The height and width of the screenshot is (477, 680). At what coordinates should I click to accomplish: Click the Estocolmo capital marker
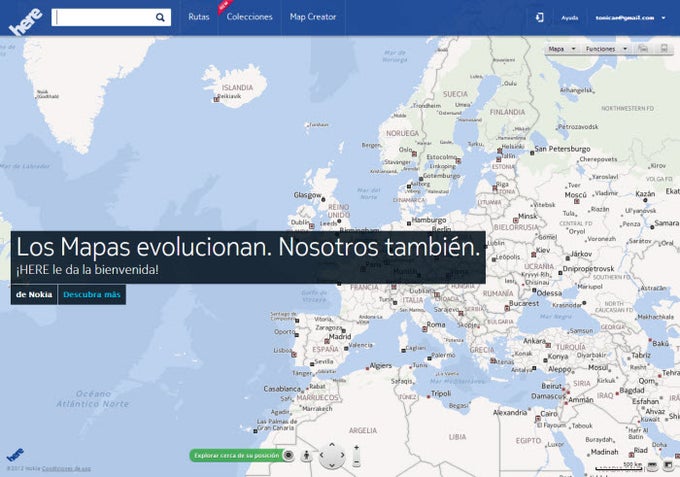point(458,161)
